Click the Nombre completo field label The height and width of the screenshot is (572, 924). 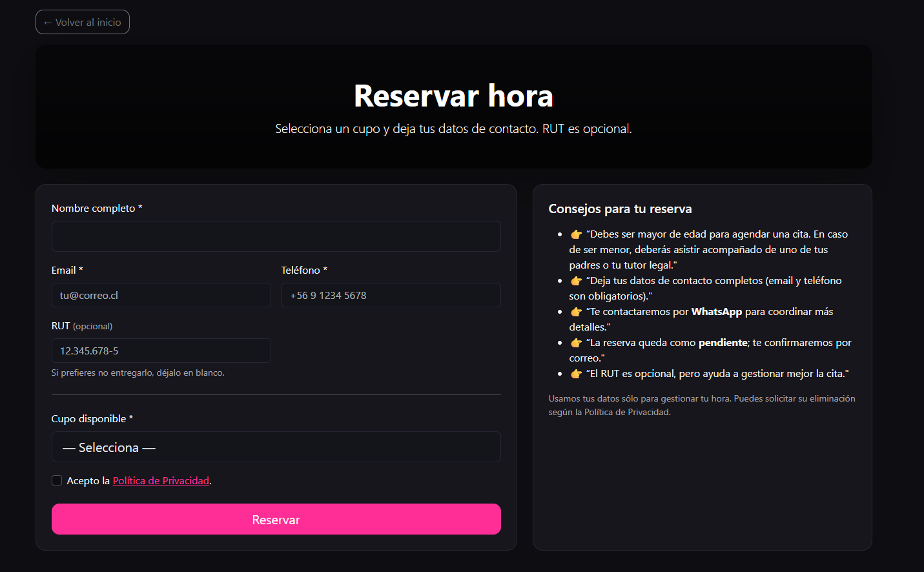[93, 208]
